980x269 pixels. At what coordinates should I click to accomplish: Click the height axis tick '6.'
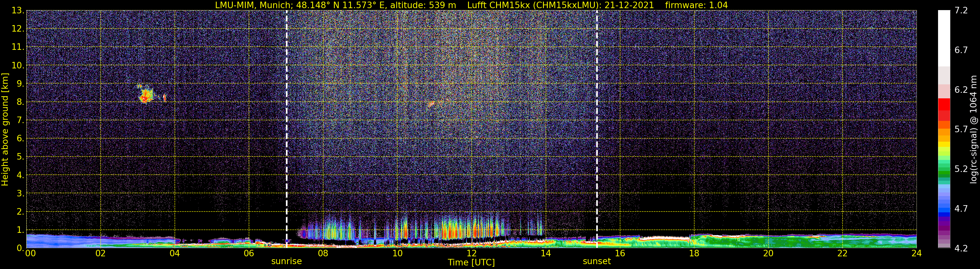[x=20, y=139]
